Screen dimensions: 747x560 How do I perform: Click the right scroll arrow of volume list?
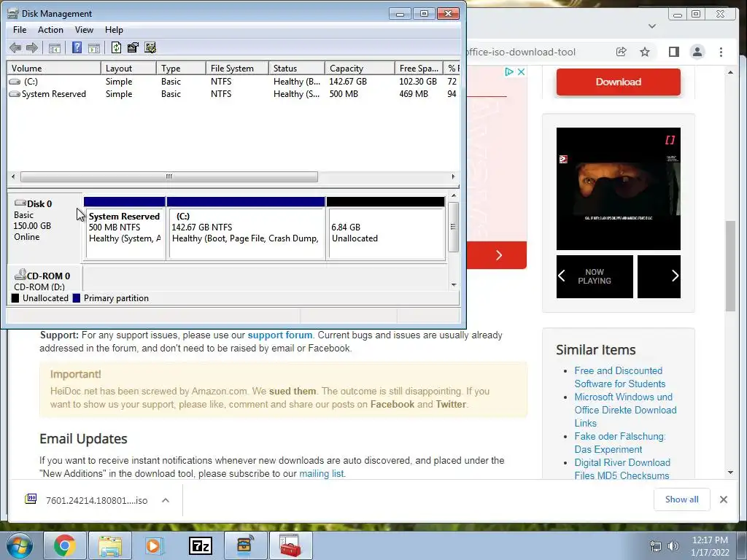[453, 176]
